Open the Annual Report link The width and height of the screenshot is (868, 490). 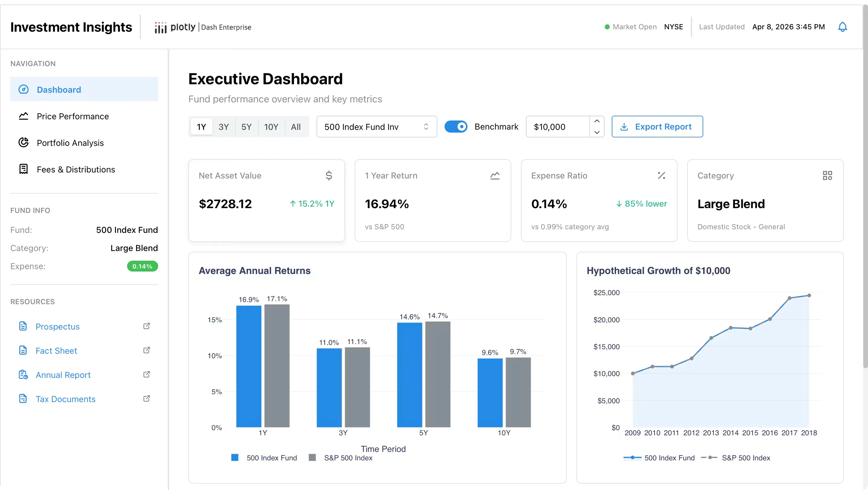[x=63, y=375]
